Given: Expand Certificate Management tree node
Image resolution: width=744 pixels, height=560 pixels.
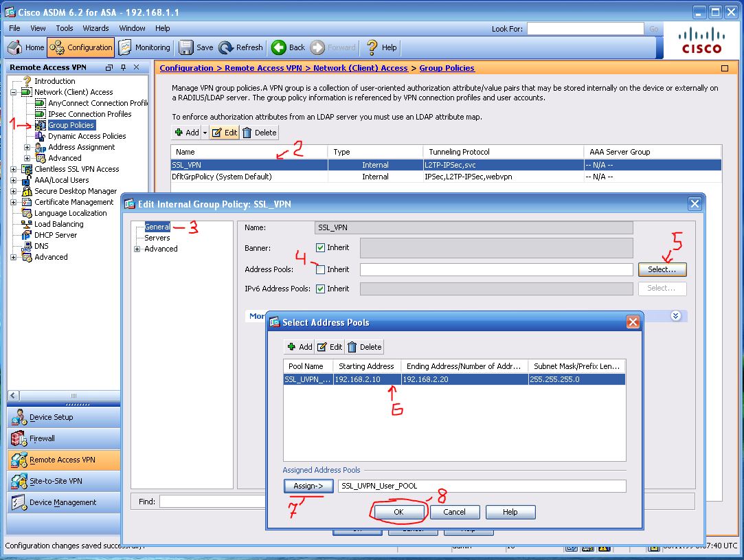Looking at the screenshot, I should tap(13, 202).
